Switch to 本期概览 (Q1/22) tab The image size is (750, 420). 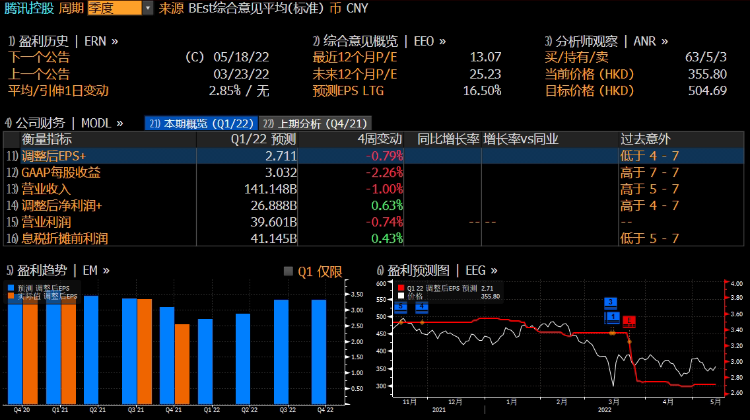201,123
